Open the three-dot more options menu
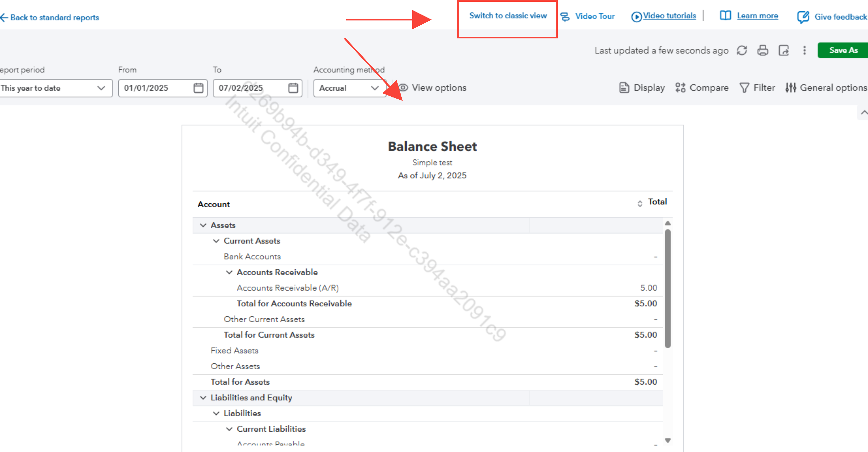This screenshot has height=452, width=868. (x=804, y=50)
